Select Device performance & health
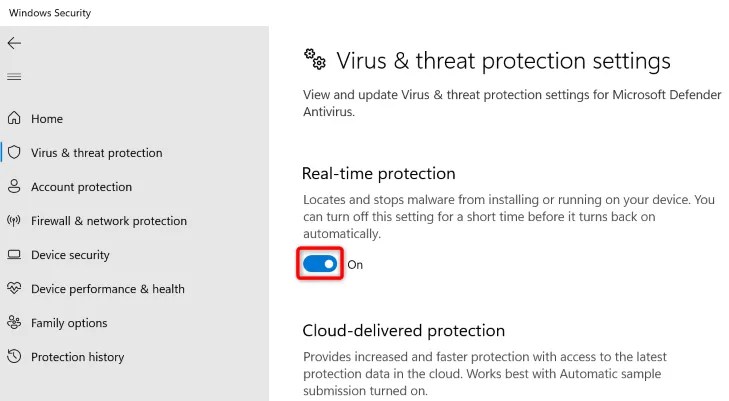729x401 pixels. tap(108, 289)
